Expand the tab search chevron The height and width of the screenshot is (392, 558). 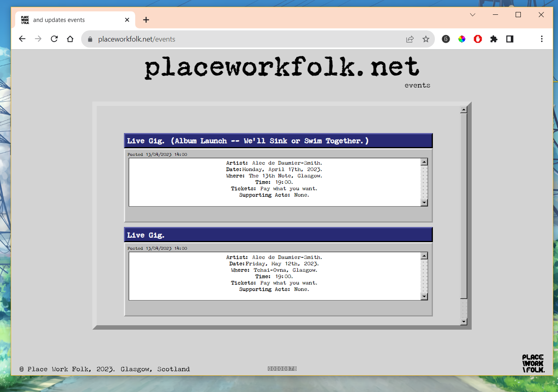[x=472, y=15]
